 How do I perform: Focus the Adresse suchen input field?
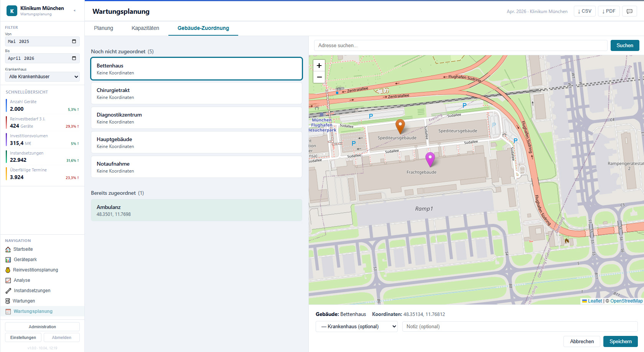click(460, 45)
